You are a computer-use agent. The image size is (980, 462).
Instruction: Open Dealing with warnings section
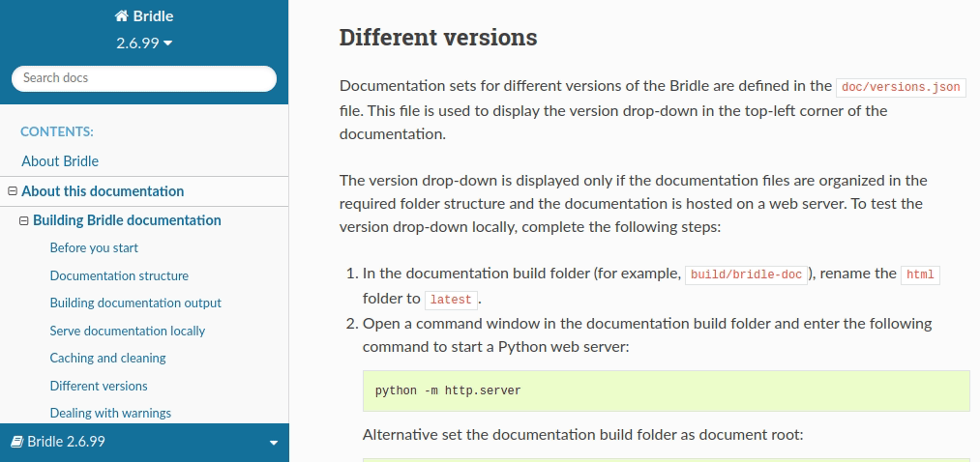pos(110,413)
